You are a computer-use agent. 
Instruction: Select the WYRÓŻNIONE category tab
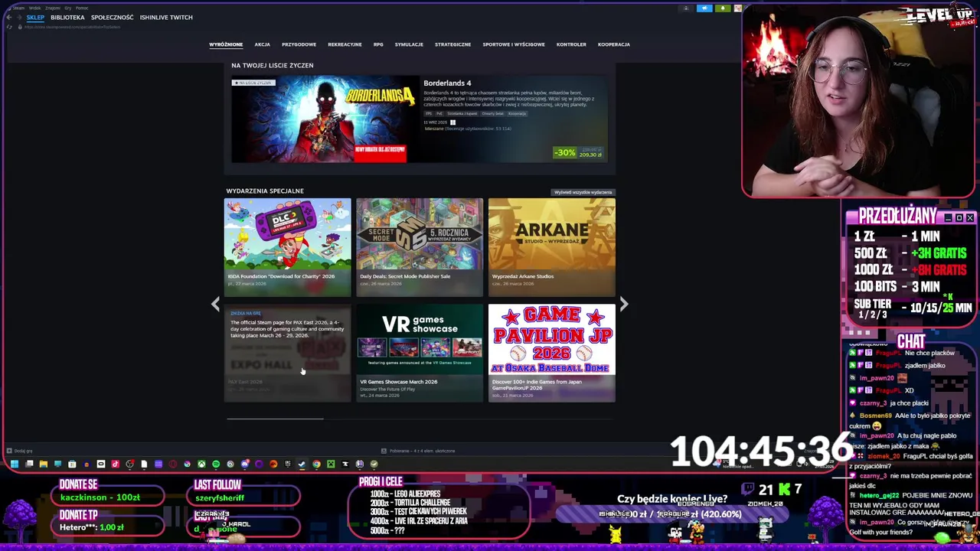click(x=226, y=44)
